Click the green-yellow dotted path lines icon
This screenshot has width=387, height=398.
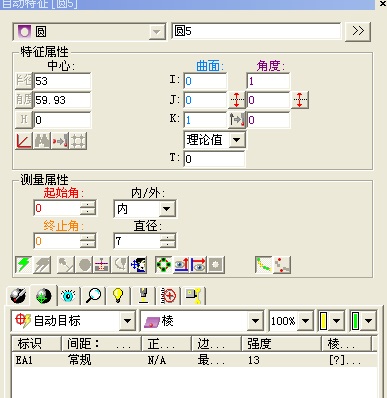tap(263, 265)
